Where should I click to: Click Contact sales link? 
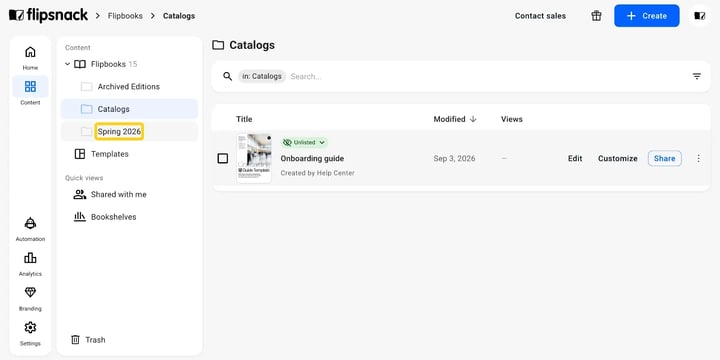point(540,16)
